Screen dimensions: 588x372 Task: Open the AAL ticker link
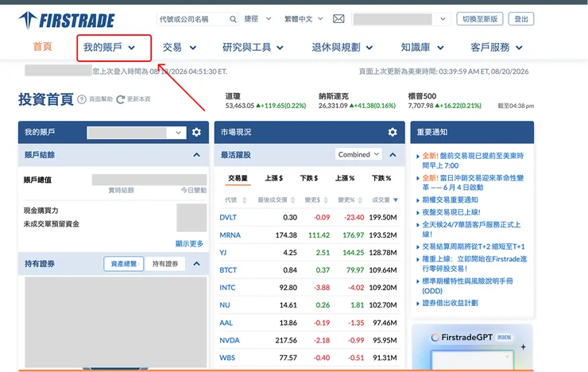[x=226, y=323]
